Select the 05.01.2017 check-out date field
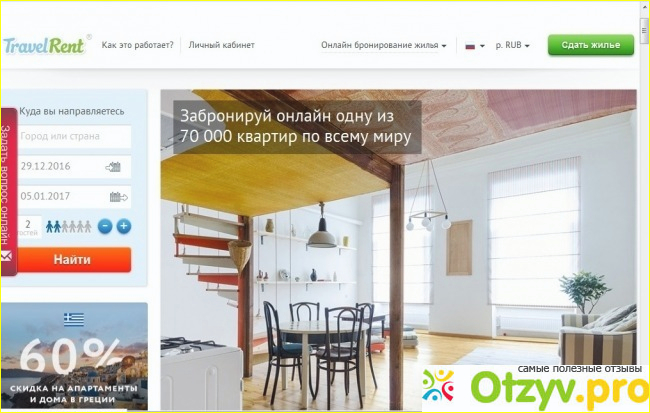 point(74,197)
